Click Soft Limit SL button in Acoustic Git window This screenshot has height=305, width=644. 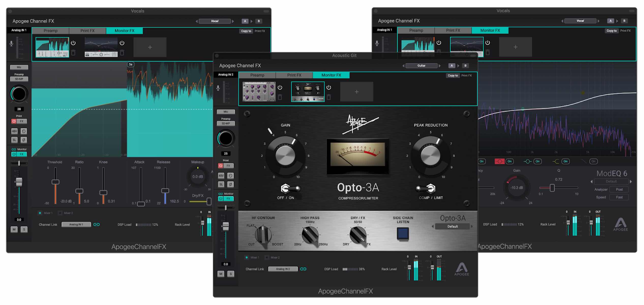(221, 184)
